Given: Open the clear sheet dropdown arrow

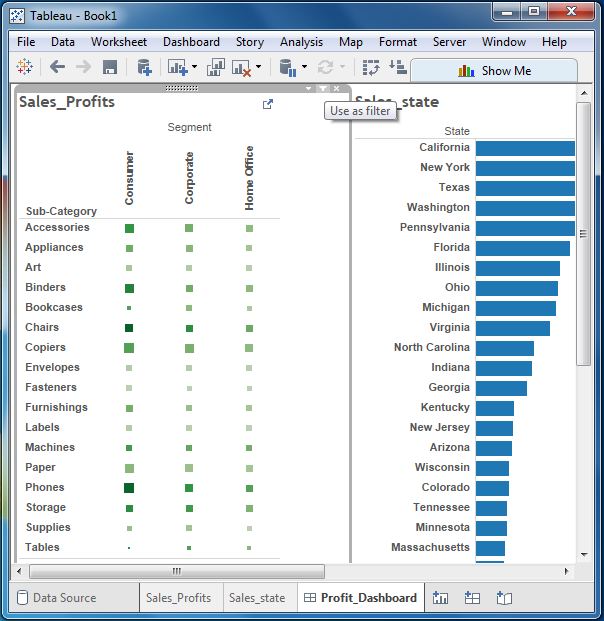Looking at the screenshot, I should pyautogui.click(x=258, y=68).
